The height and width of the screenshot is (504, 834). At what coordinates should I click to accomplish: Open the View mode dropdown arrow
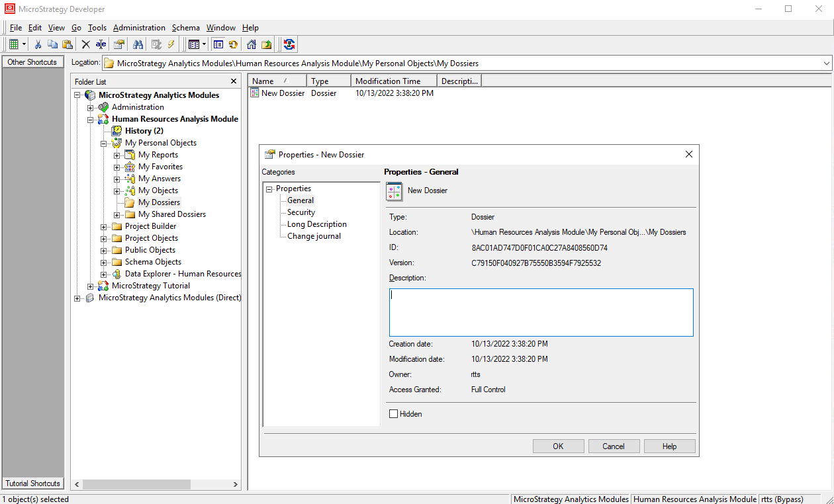click(205, 44)
